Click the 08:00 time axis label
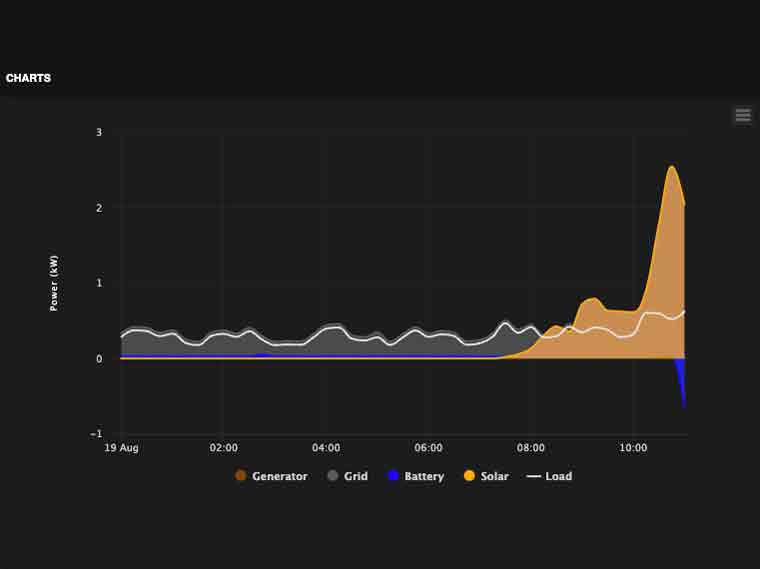 531,448
